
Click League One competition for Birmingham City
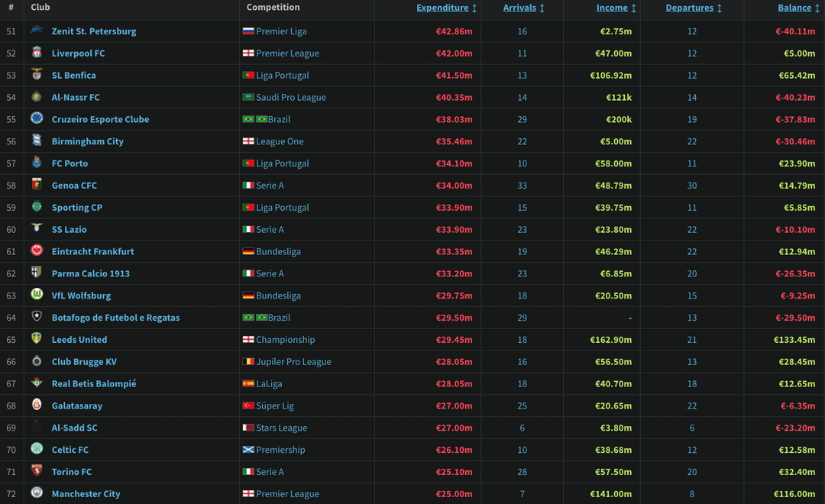[x=280, y=141]
